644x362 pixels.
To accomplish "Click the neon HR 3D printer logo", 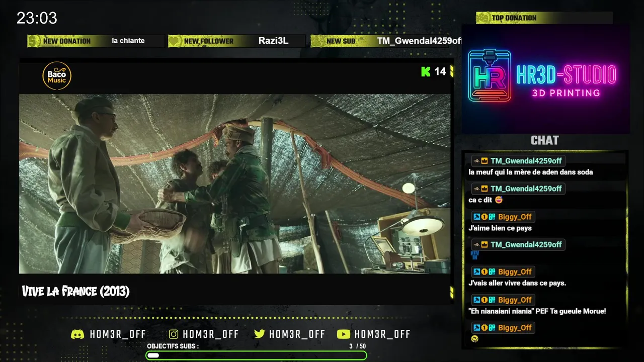I will click(x=489, y=75).
